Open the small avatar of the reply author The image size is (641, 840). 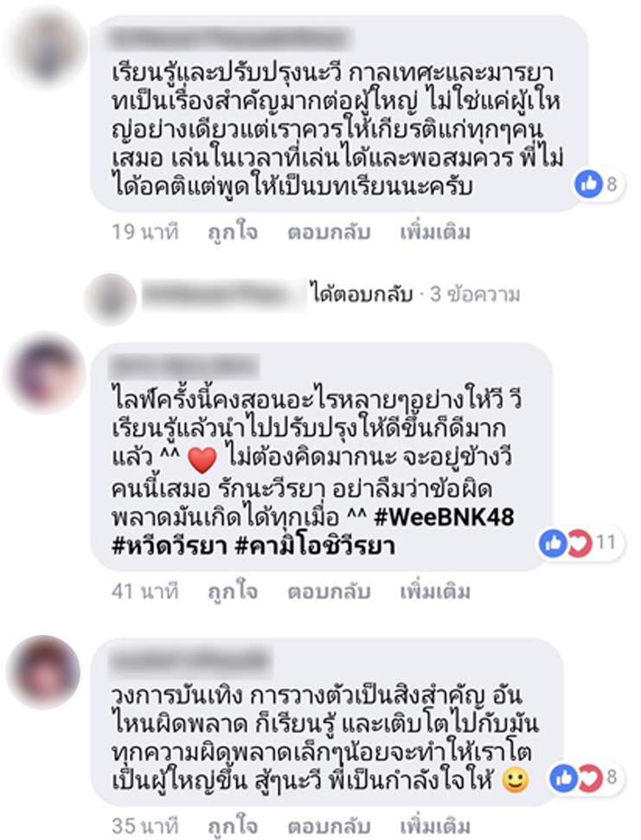(x=110, y=299)
